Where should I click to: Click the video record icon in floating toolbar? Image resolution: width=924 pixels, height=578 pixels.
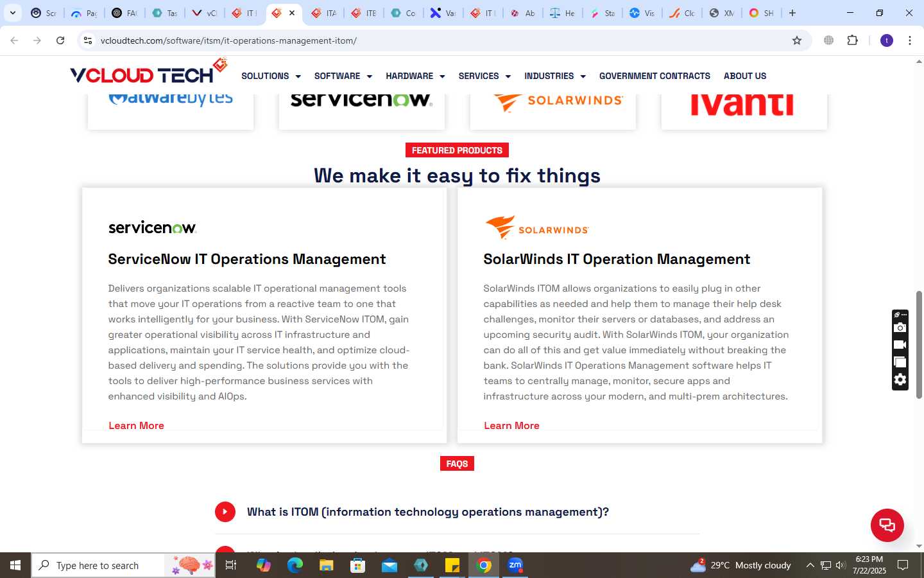(900, 345)
